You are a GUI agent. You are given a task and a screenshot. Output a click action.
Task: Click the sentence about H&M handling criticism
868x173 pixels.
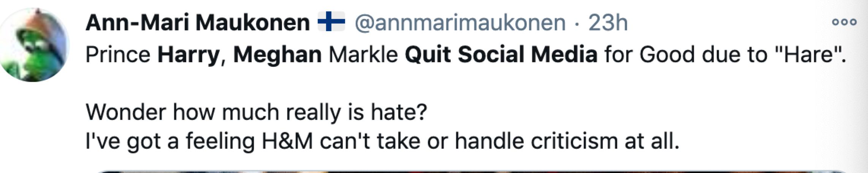pyautogui.click(x=382, y=141)
